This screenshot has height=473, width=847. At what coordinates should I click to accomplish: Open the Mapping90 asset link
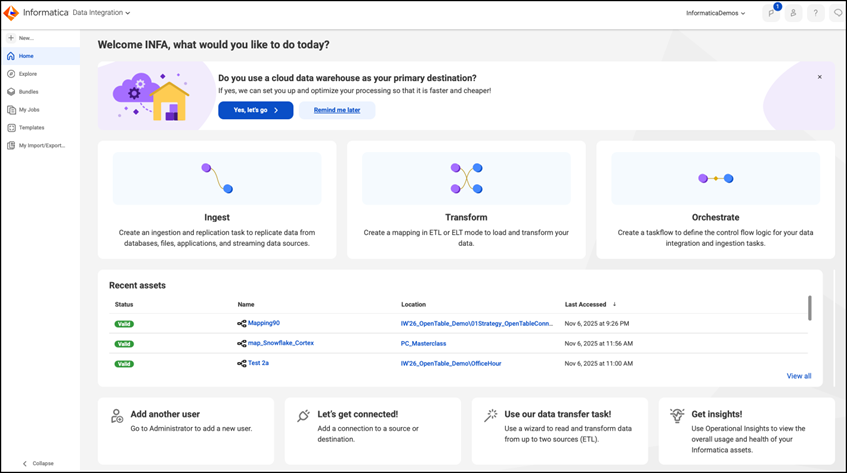pyautogui.click(x=264, y=323)
